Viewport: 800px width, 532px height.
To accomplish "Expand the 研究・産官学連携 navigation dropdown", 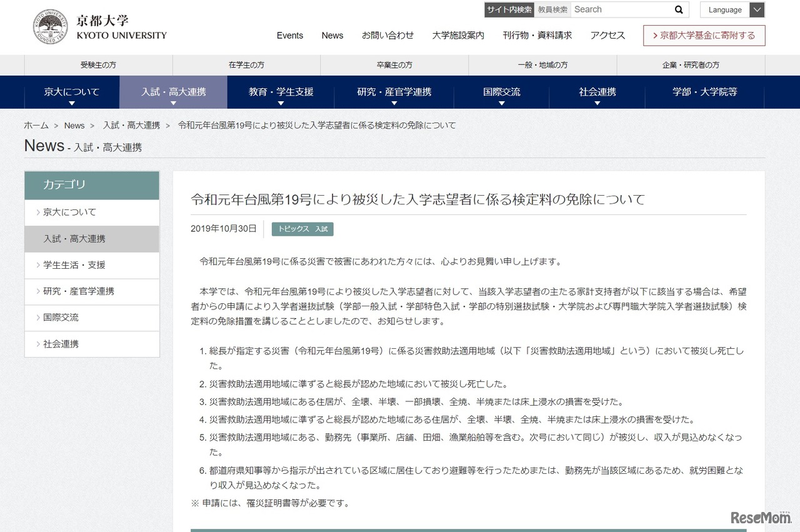I will point(394,92).
